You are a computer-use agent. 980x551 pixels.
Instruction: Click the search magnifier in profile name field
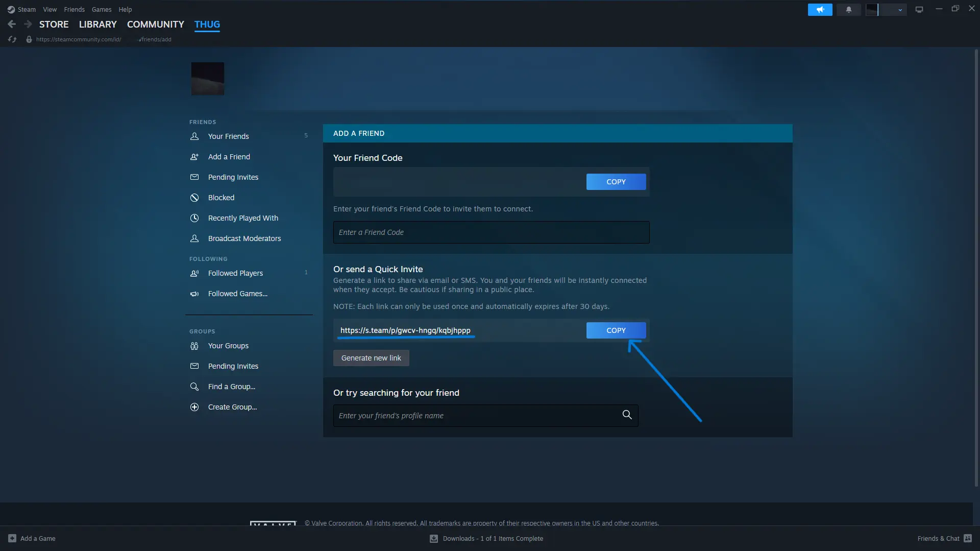[627, 415]
